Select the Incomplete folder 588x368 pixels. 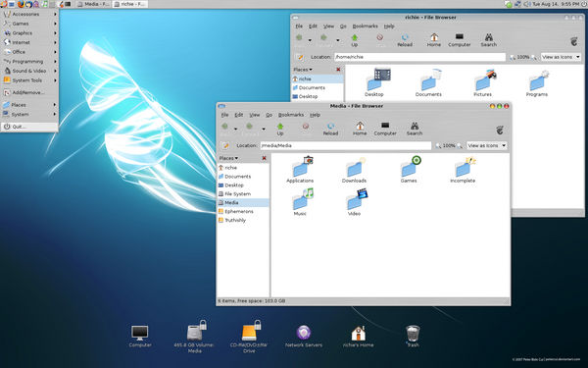tap(463, 170)
